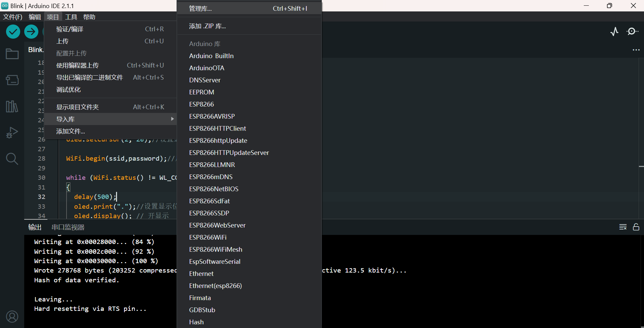Open the Serial Plotter icon
644x328 pixels.
[x=614, y=32]
